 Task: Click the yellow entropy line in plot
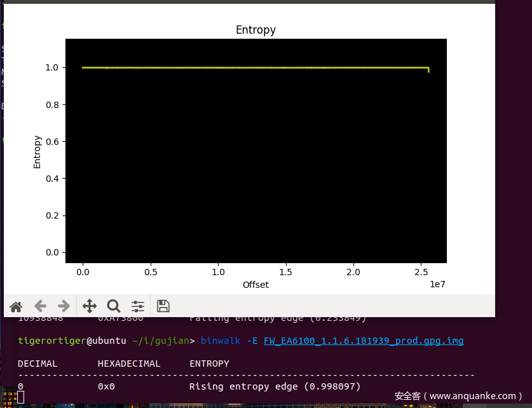tap(254, 67)
